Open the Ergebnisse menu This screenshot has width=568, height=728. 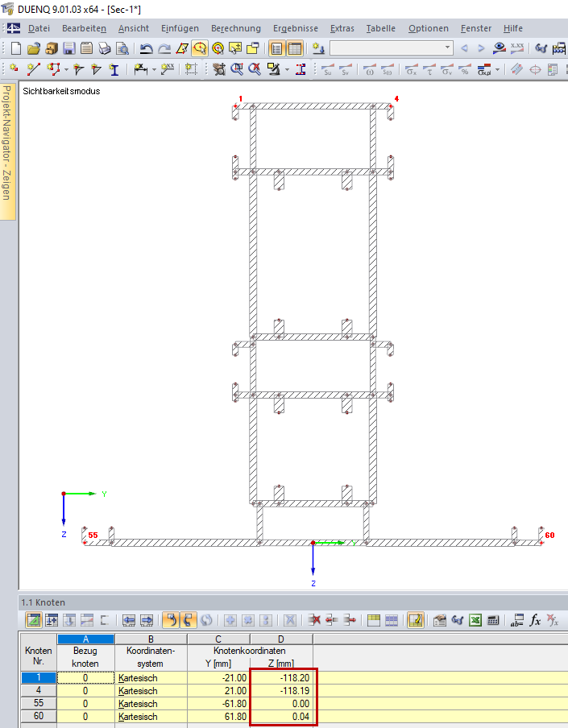point(296,28)
